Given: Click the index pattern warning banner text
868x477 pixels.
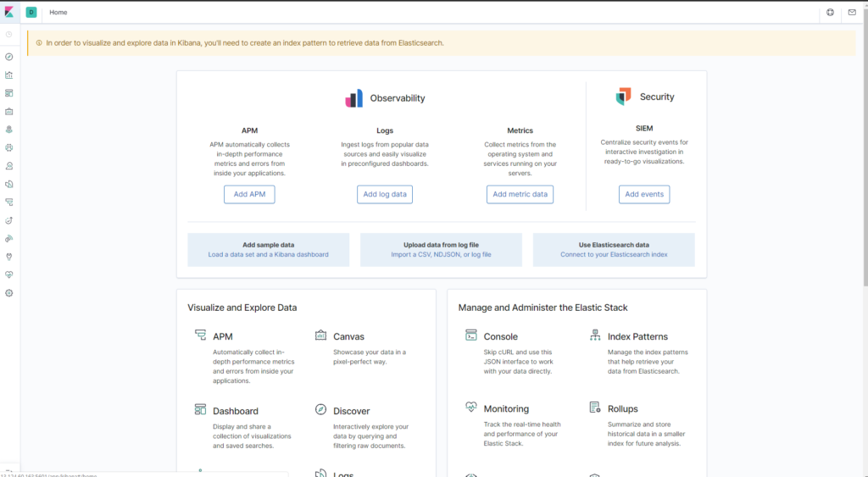Looking at the screenshot, I should pyautogui.click(x=245, y=43).
